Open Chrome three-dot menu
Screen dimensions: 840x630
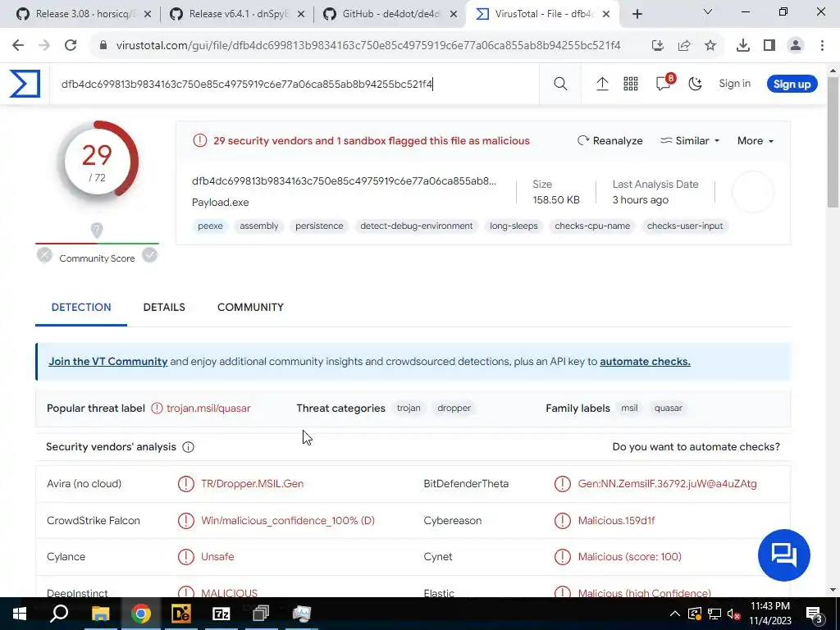822,46
